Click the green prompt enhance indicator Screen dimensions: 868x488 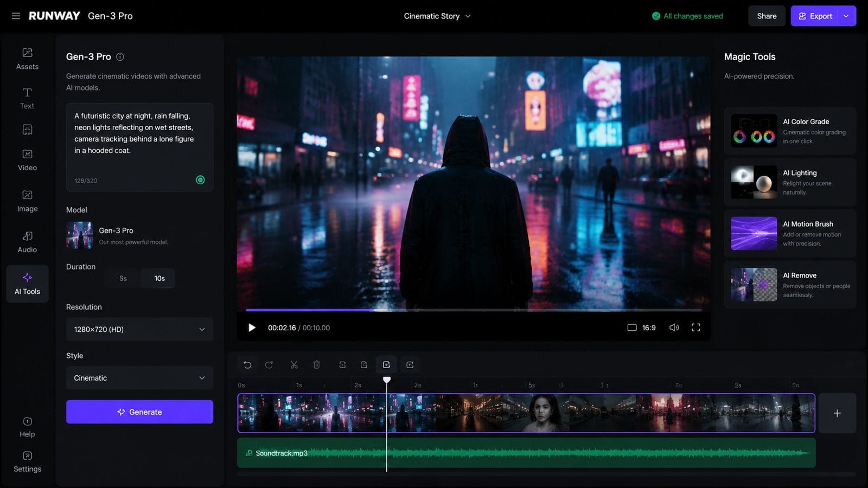click(x=200, y=180)
